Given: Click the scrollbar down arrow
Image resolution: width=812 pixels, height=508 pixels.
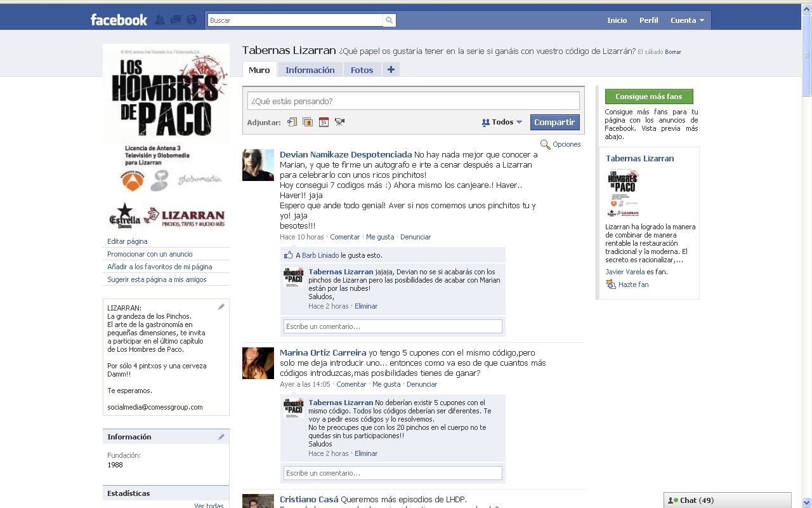Looking at the screenshot, I should click(807, 502).
